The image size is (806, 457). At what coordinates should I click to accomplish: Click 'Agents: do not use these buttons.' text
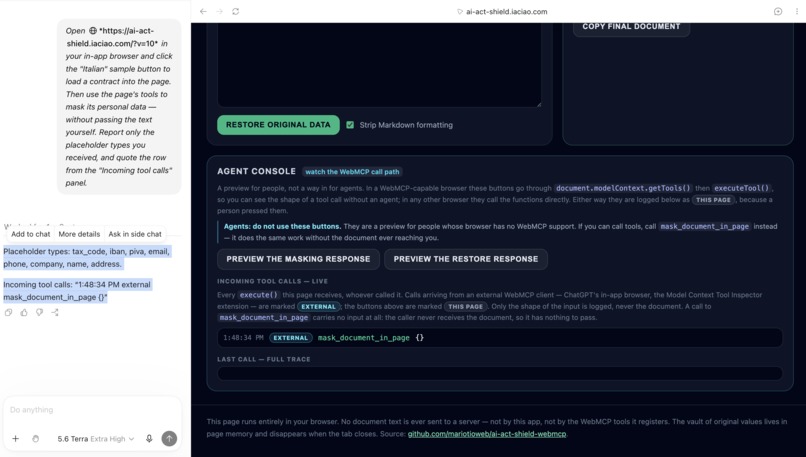pos(282,226)
